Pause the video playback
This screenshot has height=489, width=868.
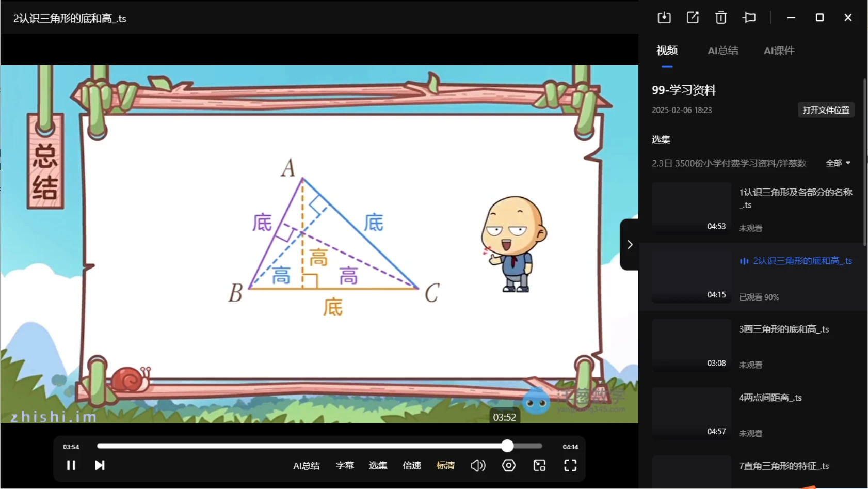click(71, 465)
